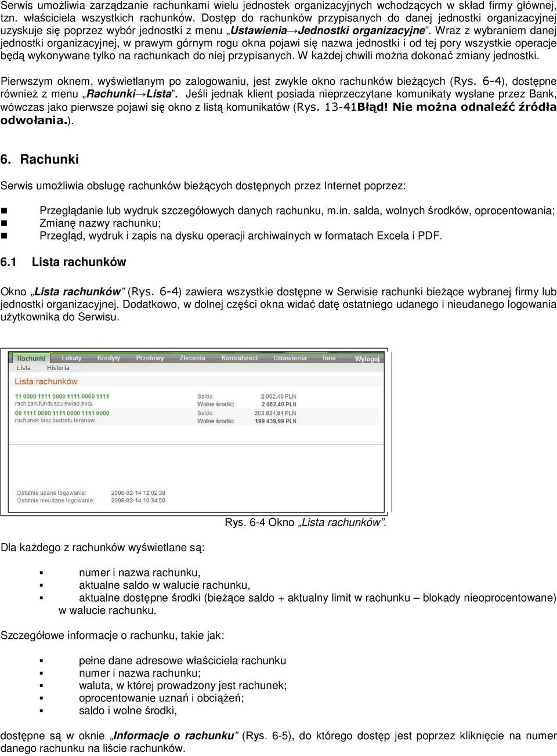The height and width of the screenshot is (756, 557).
Task: Open account 00 1111 0000 1111 0000 1111 0000
Action: (62, 413)
